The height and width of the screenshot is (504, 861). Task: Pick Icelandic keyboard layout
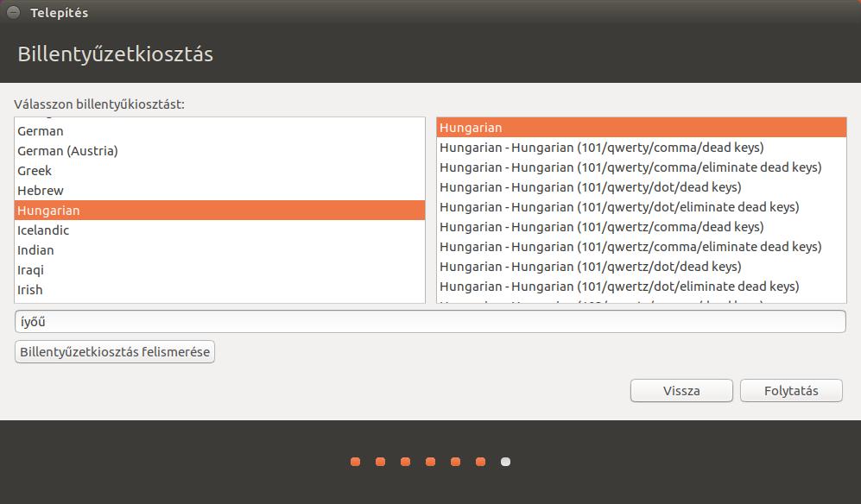pos(219,230)
